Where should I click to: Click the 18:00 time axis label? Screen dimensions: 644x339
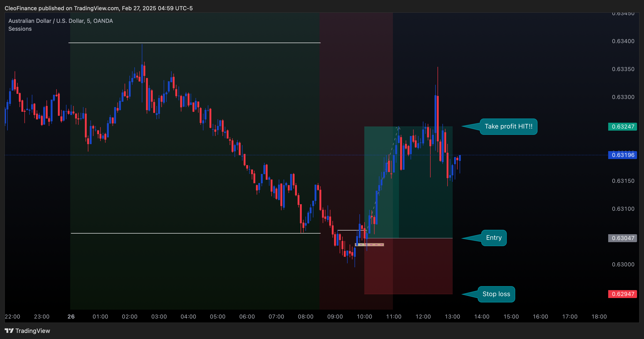[599, 316]
